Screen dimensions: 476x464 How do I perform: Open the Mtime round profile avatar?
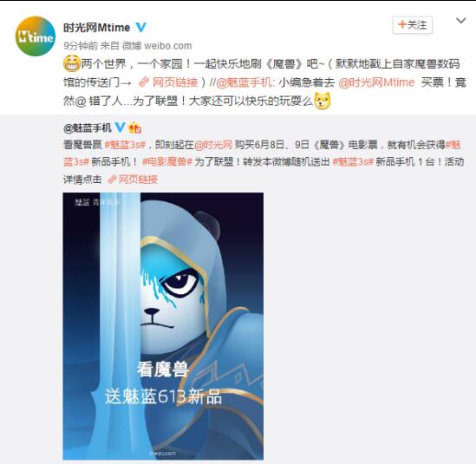coord(36,36)
